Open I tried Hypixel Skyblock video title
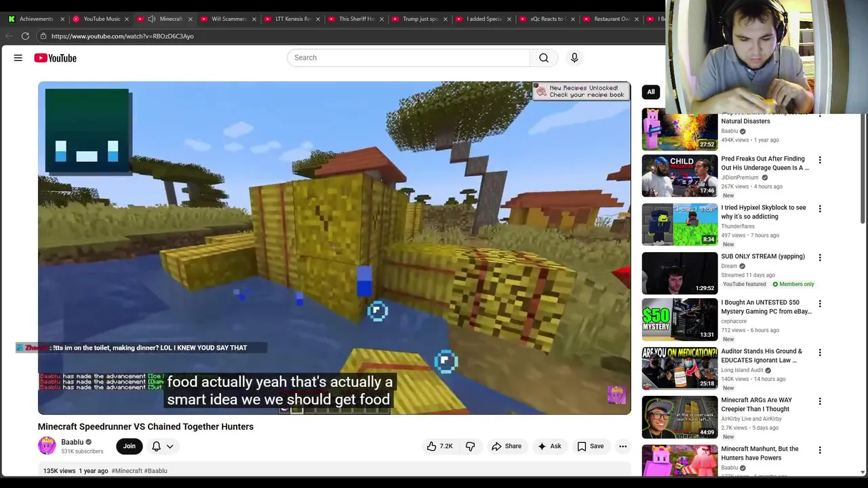The width and height of the screenshot is (868, 488). point(764,212)
